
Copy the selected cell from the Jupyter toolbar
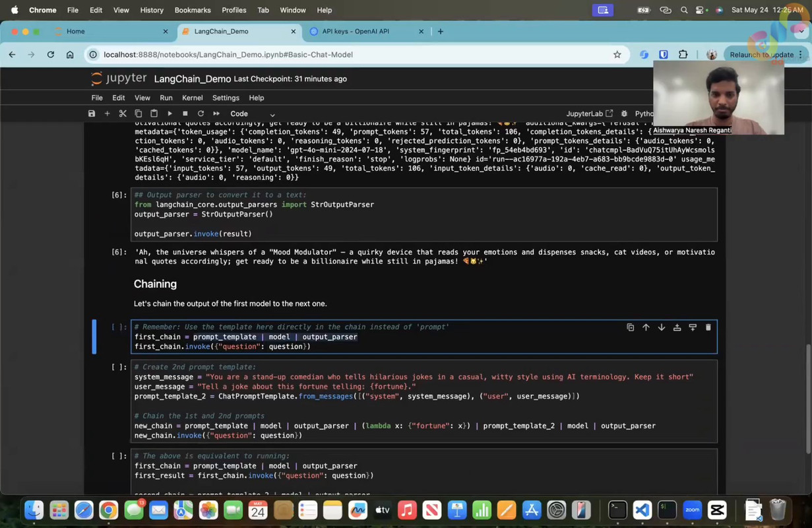(x=139, y=114)
